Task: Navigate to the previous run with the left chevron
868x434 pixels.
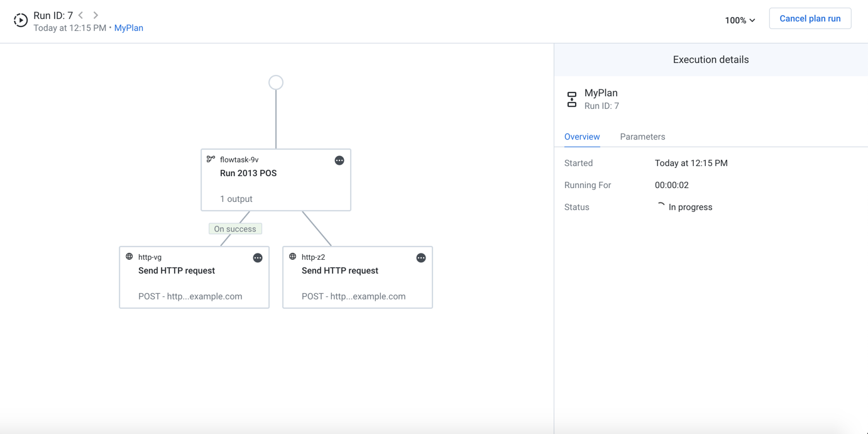Action: 80,14
